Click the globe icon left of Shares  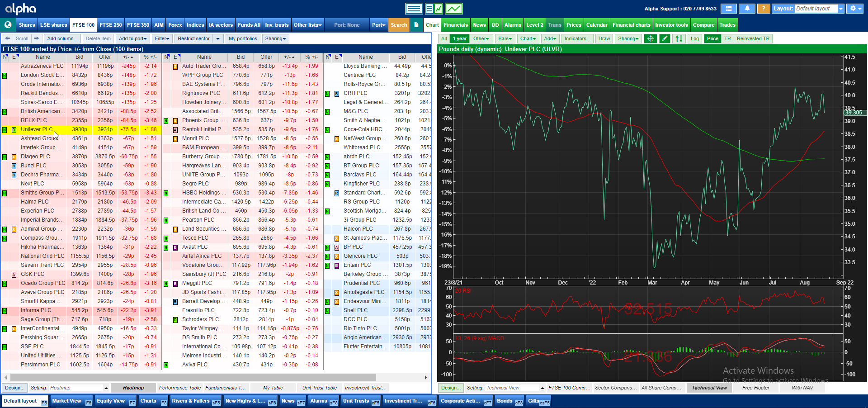coord(8,25)
